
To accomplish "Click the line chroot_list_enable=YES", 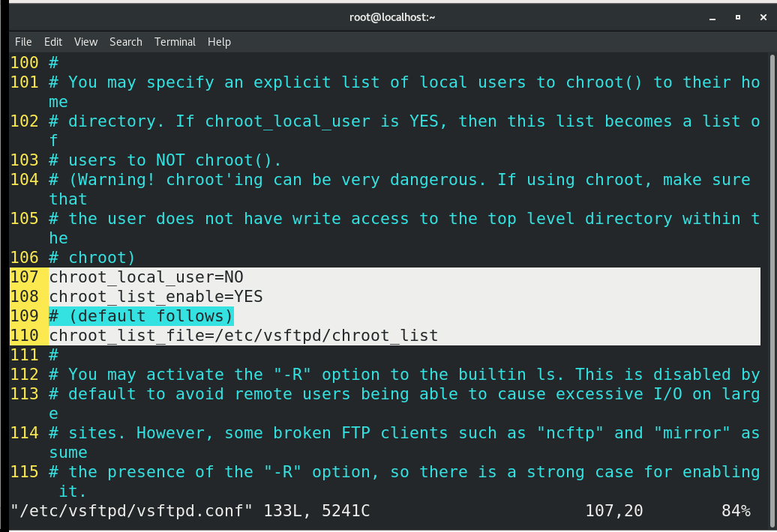I will point(155,297).
